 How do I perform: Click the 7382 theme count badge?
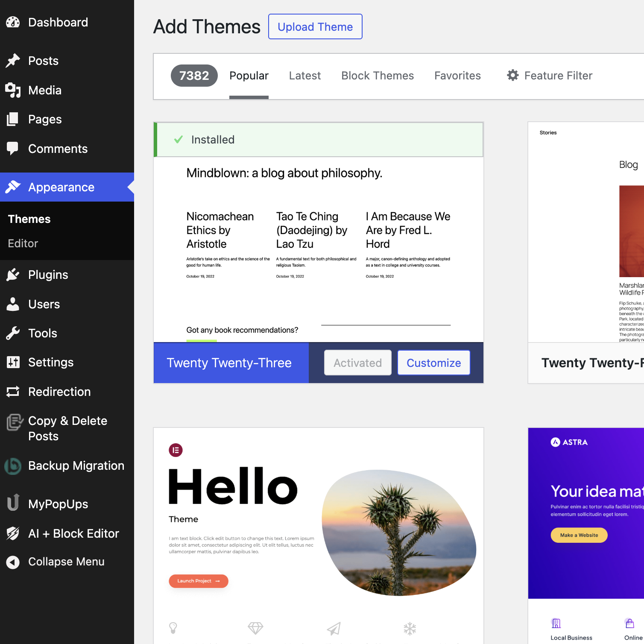point(194,76)
